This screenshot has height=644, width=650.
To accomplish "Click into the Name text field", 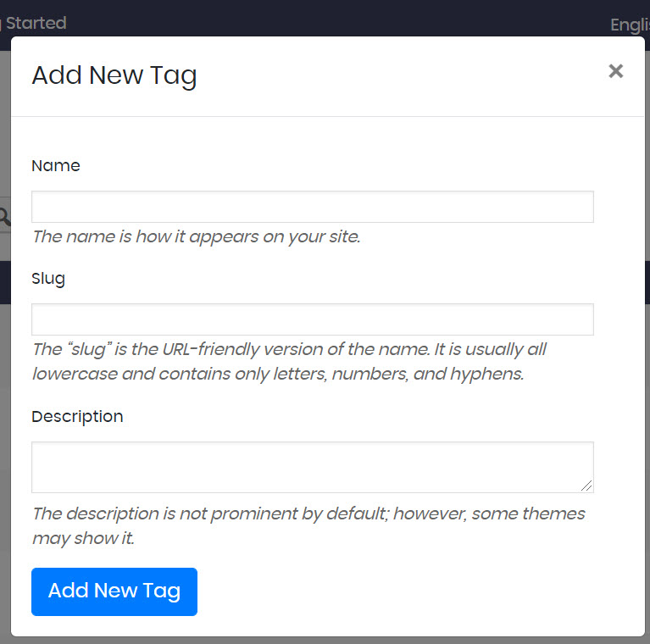I will (312, 207).
